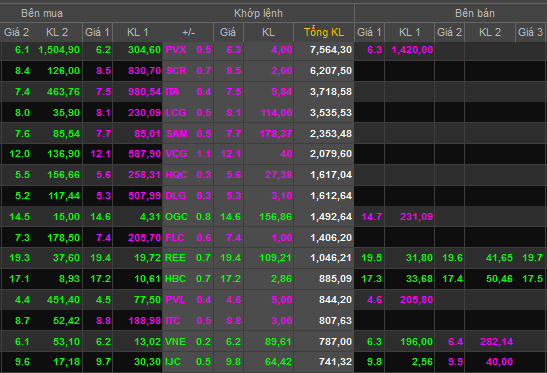Image resolution: width=547 pixels, height=373 pixels.
Task: Click total volume 1,612,64 for DLG
Action: tap(331, 195)
